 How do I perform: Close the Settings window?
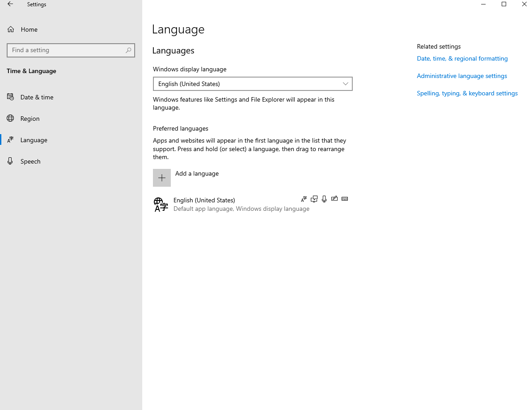coord(524,4)
